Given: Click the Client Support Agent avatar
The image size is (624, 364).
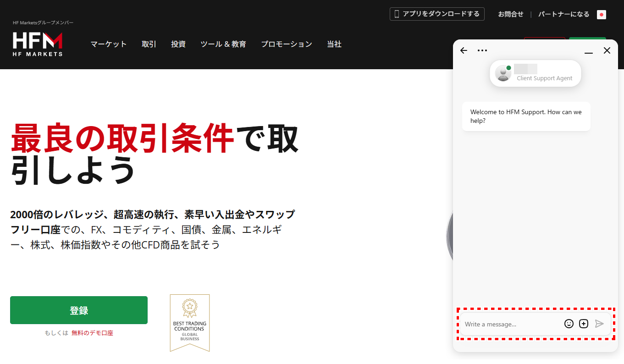Looking at the screenshot, I should (x=503, y=73).
